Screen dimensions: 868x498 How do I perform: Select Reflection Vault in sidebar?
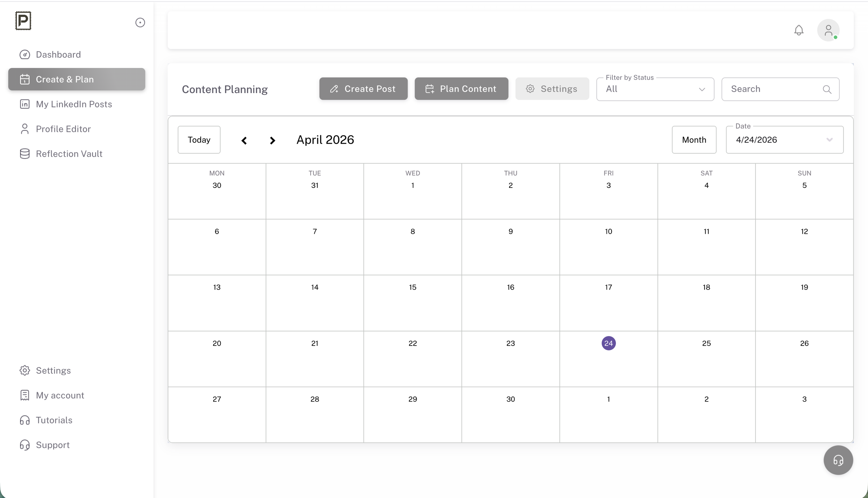point(69,154)
